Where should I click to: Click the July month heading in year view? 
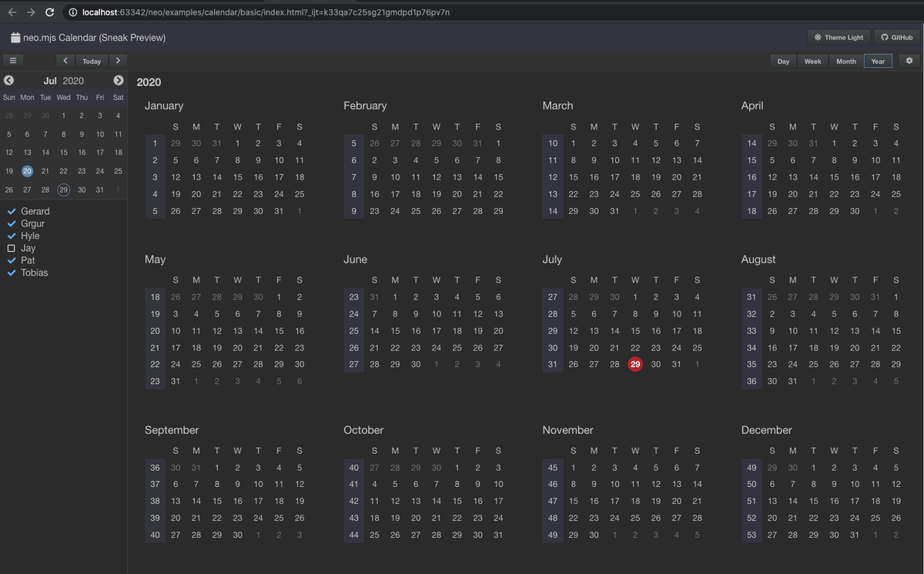pyautogui.click(x=552, y=260)
